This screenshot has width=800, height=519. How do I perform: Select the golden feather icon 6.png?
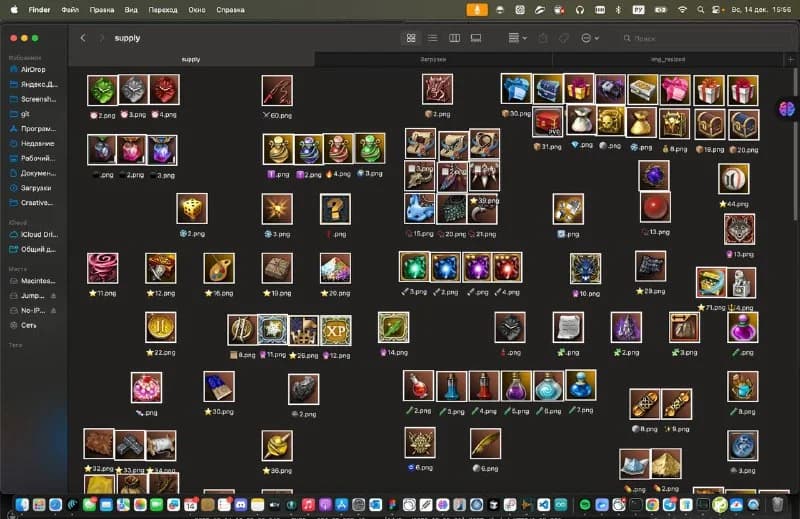pos(485,443)
